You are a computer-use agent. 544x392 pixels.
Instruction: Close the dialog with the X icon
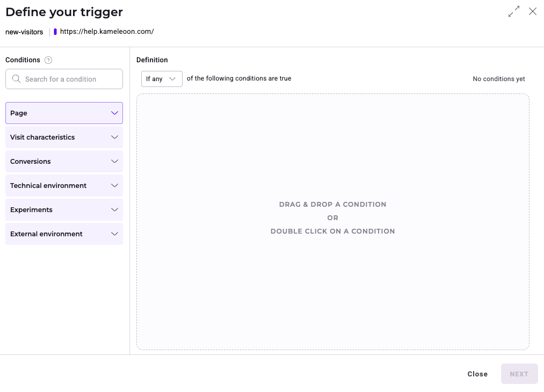(x=533, y=11)
